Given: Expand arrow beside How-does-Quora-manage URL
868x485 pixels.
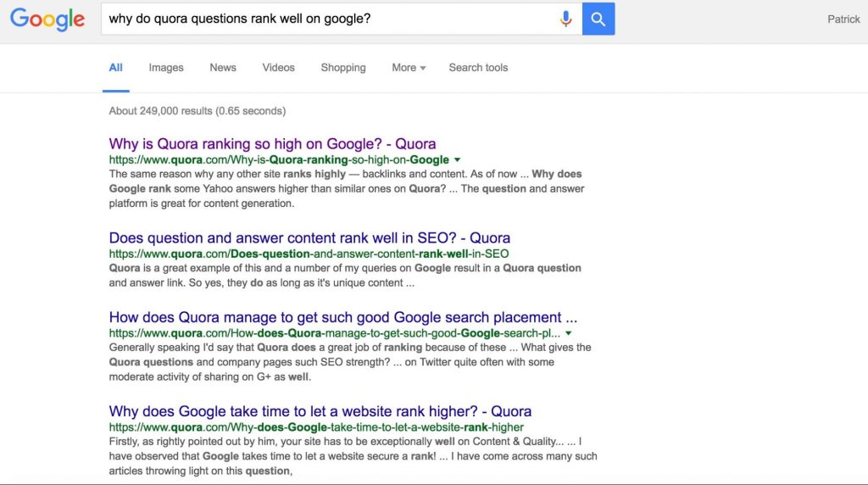Looking at the screenshot, I should 569,333.
